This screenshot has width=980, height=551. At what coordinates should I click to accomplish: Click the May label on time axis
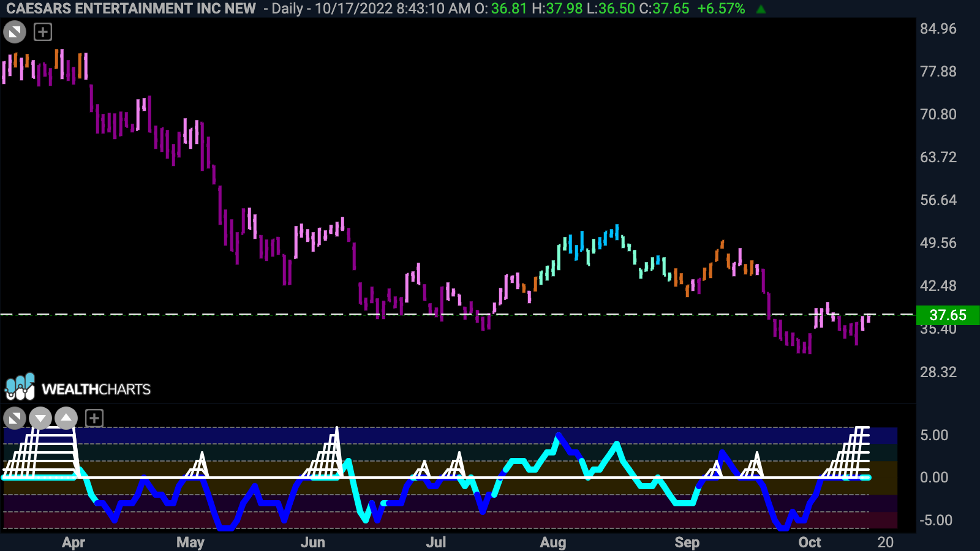point(190,542)
